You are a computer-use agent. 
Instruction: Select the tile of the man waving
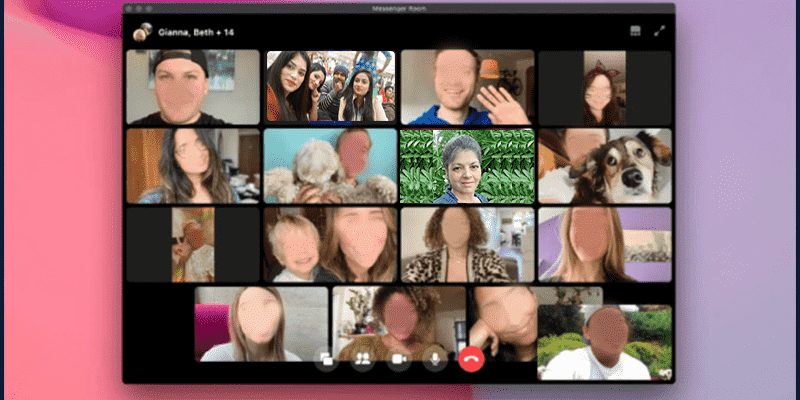[x=467, y=87]
